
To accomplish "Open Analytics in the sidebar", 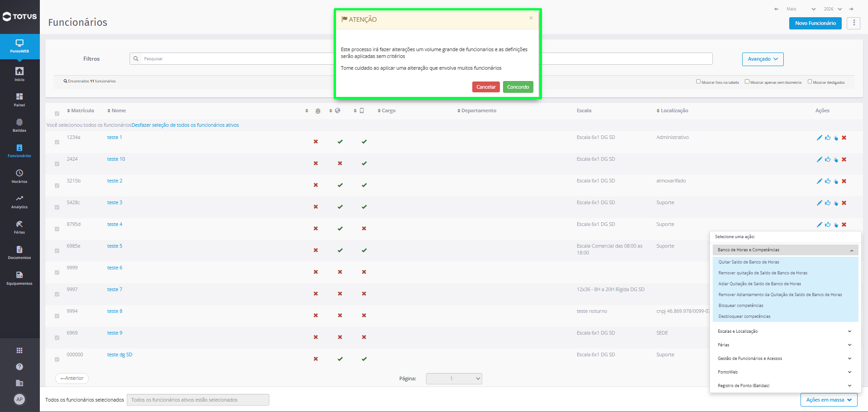I will coord(19,201).
